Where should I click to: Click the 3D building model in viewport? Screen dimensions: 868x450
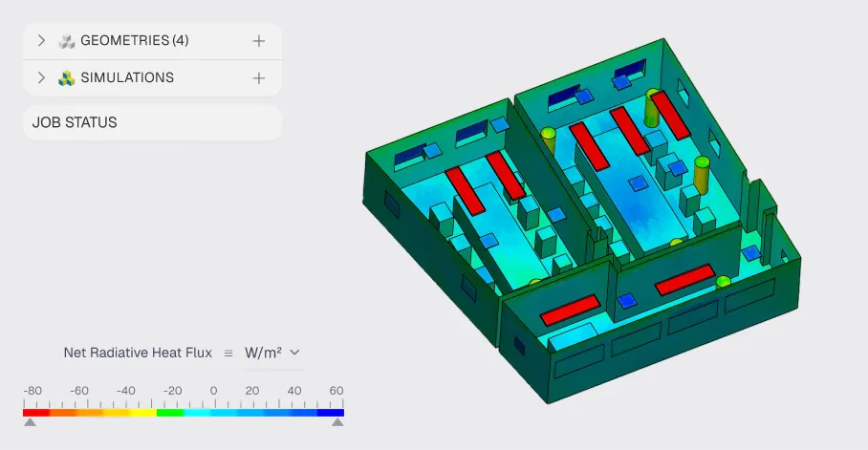[581, 222]
